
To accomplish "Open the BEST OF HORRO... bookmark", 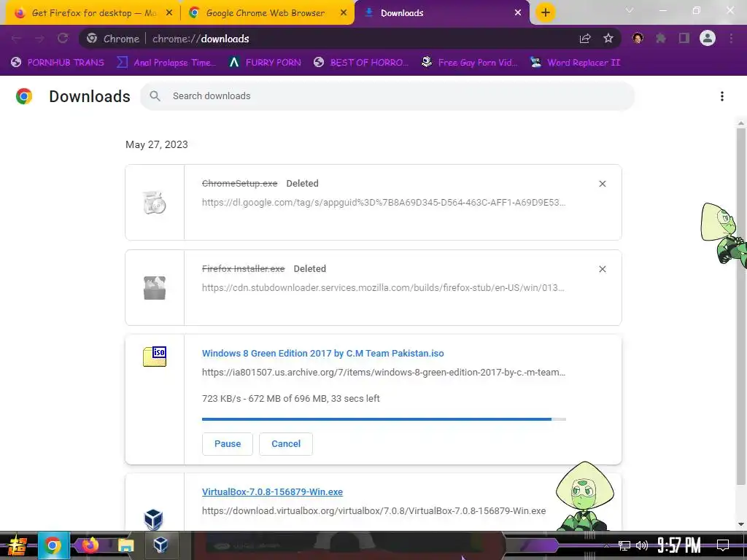I will (361, 63).
